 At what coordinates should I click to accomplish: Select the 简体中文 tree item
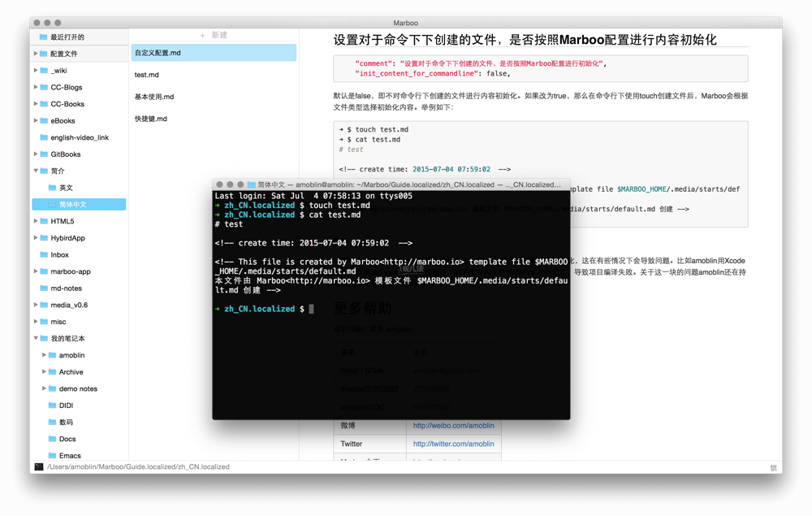point(79,205)
